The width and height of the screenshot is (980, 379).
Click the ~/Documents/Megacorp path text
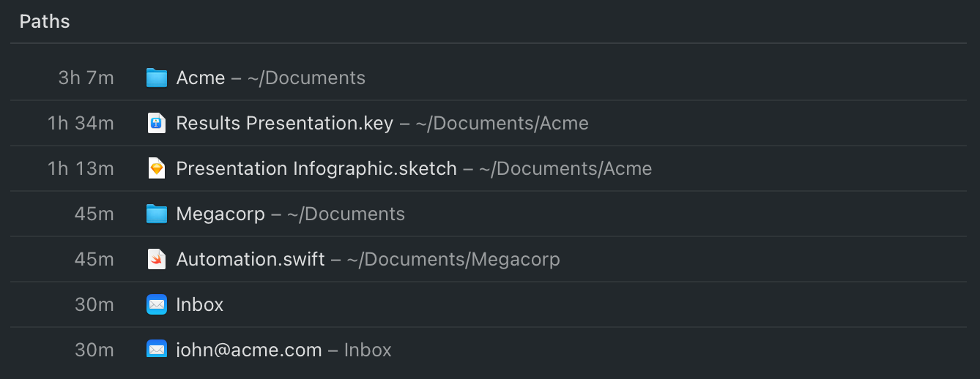453,259
